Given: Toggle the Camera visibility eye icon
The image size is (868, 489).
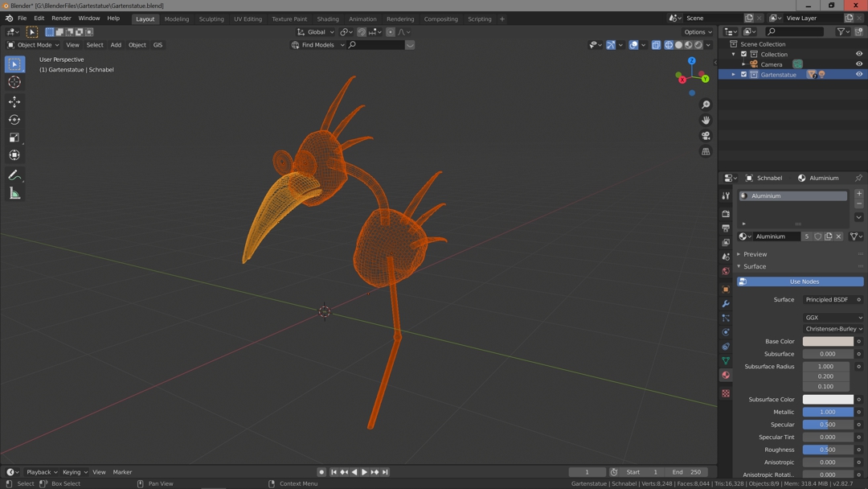Looking at the screenshot, I should click(x=859, y=64).
